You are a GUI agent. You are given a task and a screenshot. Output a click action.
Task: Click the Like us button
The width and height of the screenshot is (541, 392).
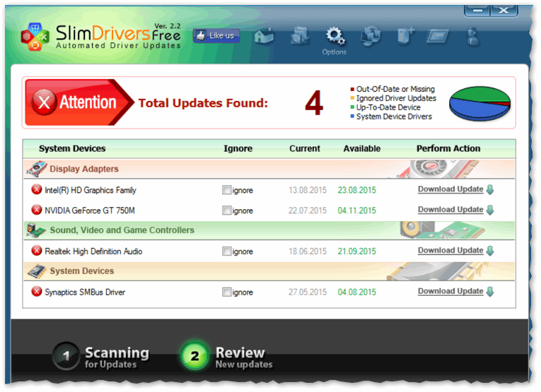[x=216, y=36]
